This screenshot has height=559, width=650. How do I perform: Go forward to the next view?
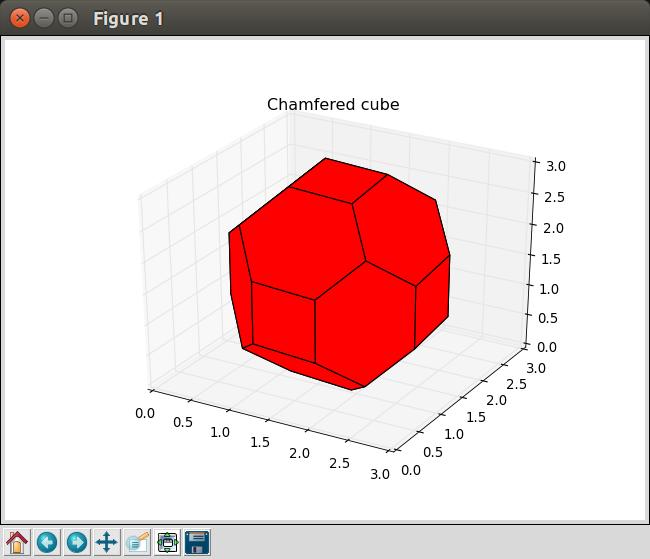(x=76, y=542)
